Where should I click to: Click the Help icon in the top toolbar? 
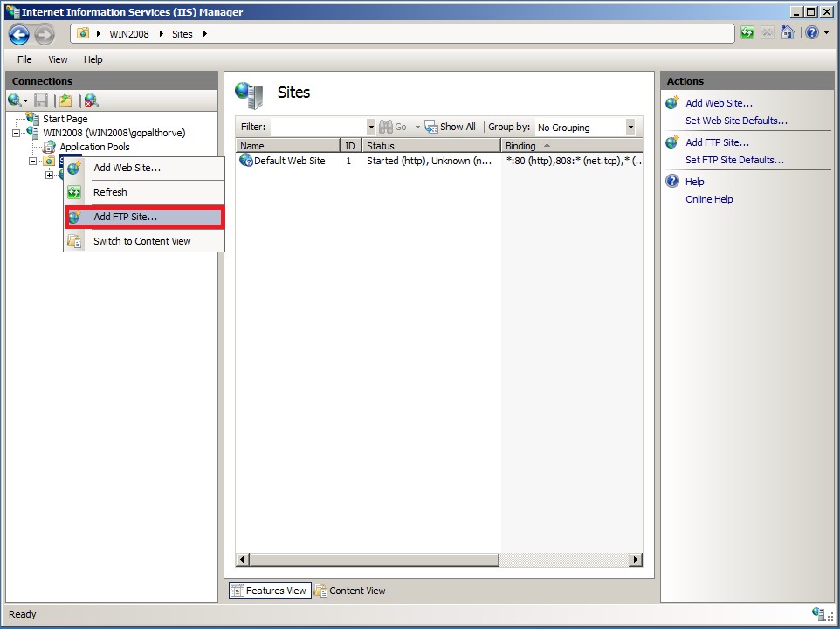812,33
